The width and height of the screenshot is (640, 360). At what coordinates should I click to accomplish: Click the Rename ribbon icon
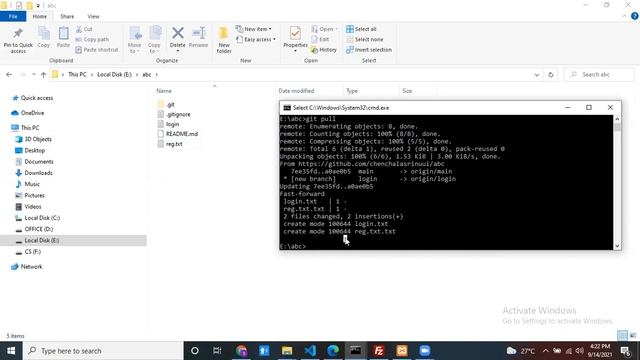tap(199, 38)
